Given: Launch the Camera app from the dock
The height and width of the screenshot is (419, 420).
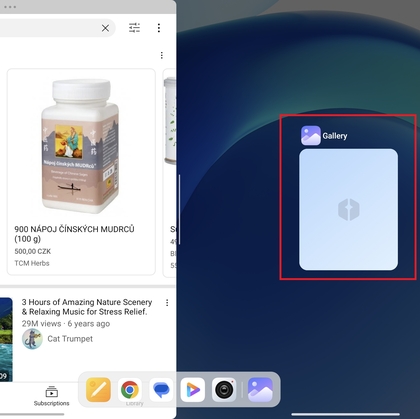Looking at the screenshot, I should 224,389.
